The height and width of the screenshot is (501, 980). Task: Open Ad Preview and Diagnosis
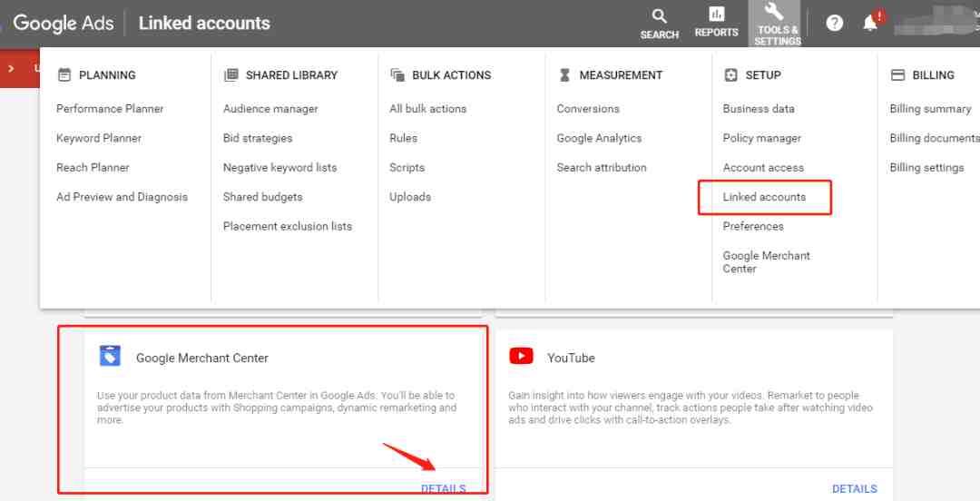(122, 197)
